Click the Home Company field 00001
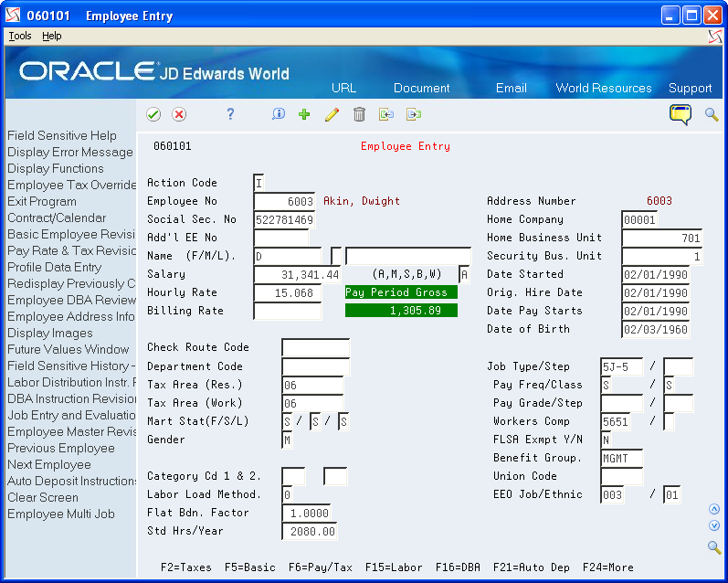The image size is (728, 583). click(x=639, y=219)
